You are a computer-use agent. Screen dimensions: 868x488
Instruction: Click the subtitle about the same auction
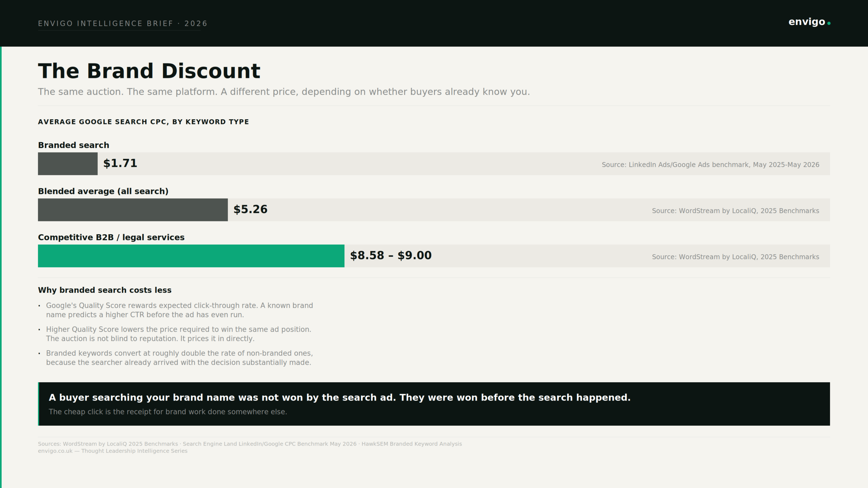(x=284, y=92)
